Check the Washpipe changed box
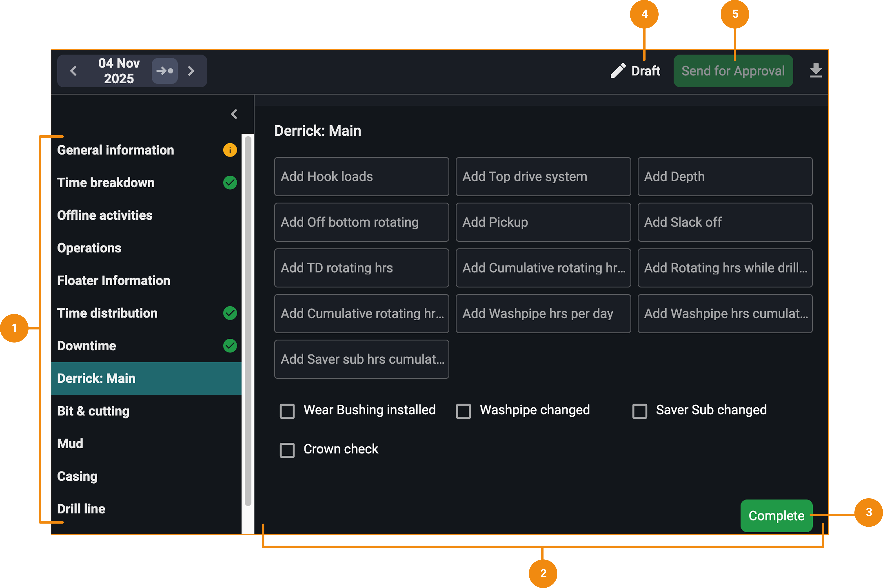This screenshot has height=588, width=883. (464, 411)
